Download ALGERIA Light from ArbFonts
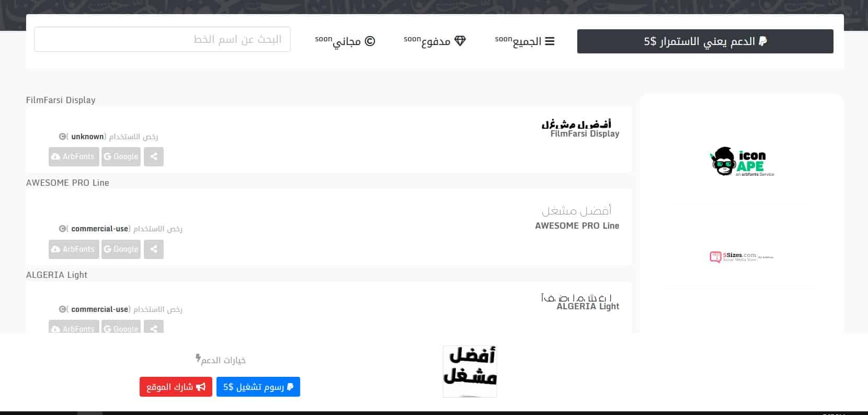868x415 pixels. (74, 328)
